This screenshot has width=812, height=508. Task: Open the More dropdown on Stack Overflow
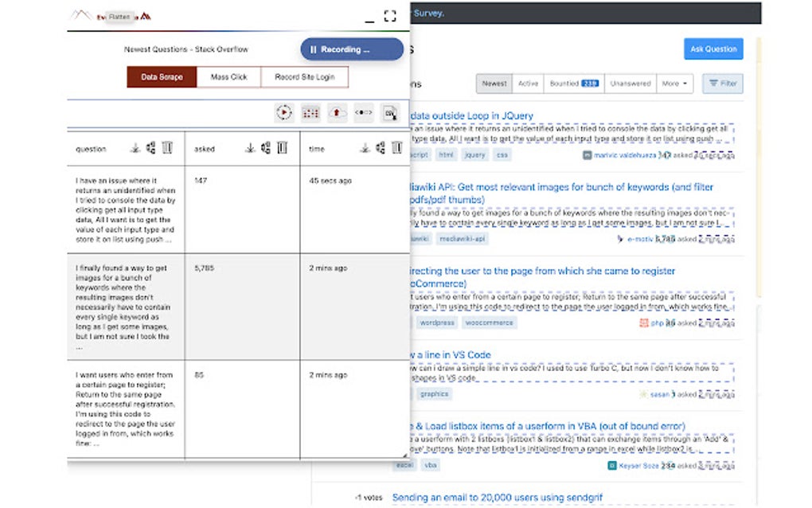(x=673, y=83)
